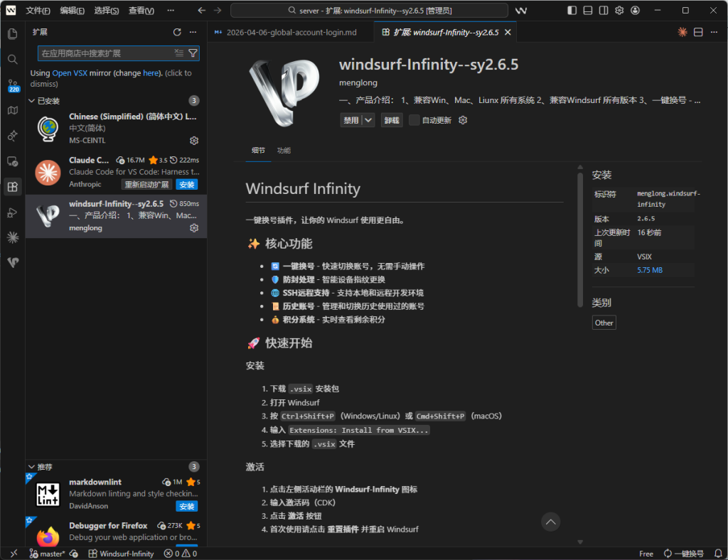Open Claude starburst icon in activity bar
The height and width of the screenshot is (560, 728).
click(x=13, y=237)
